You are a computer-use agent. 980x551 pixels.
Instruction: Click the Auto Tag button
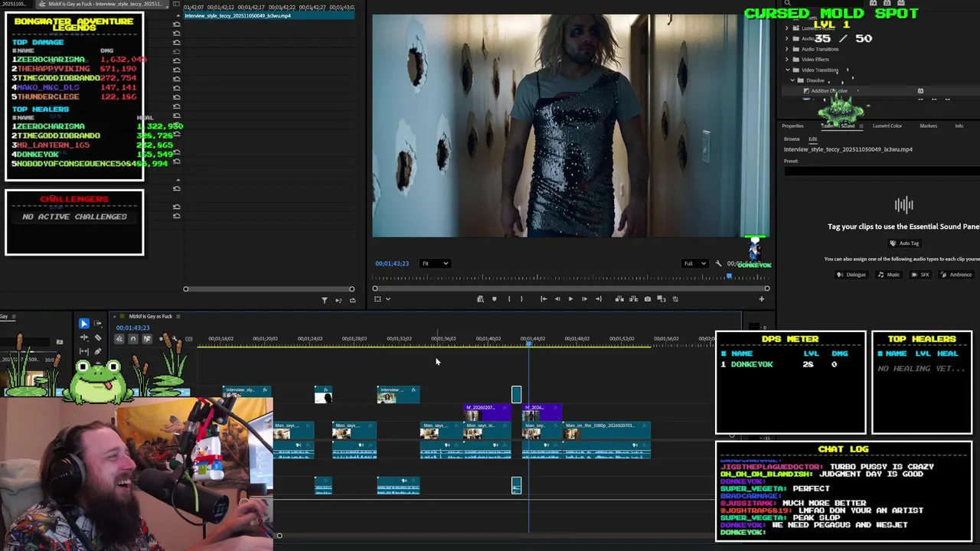pos(904,243)
